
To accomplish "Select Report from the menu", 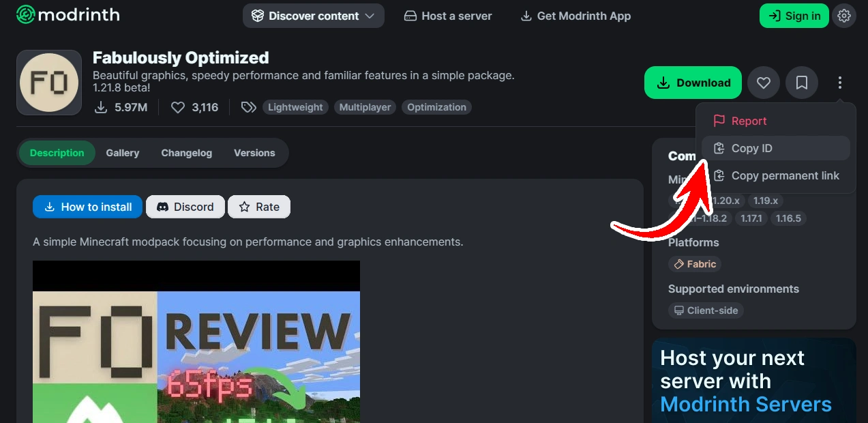I will (x=776, y=121).
